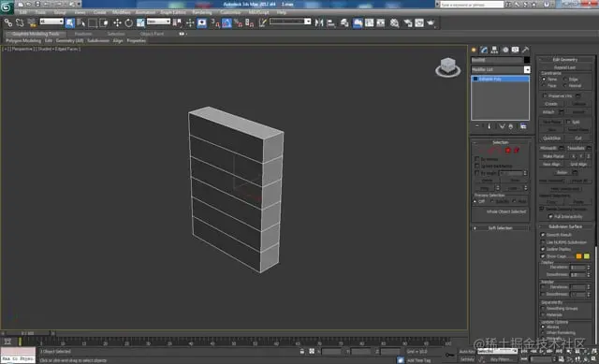Open the Help menu
The image size is (599, 364).
coord(281,12)
